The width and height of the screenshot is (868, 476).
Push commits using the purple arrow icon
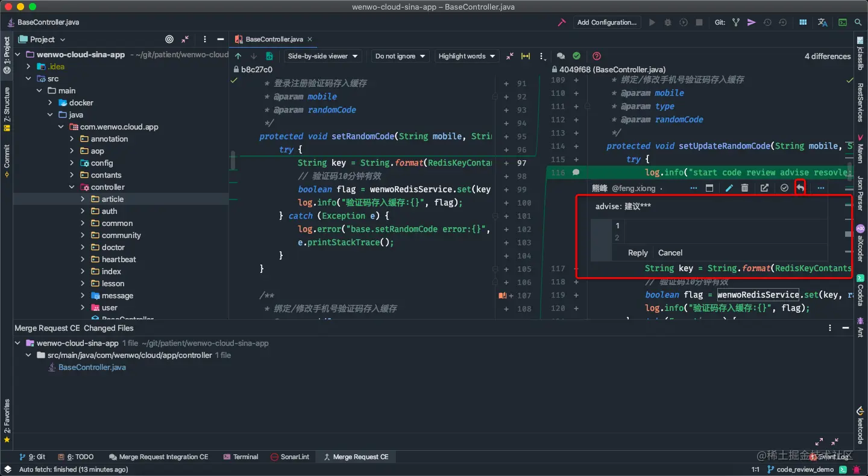pos(752,22)
